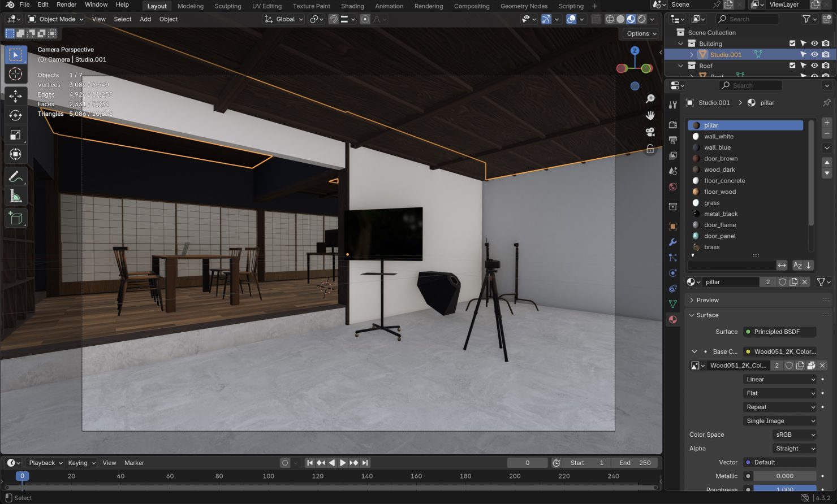Toggle Roof collection render camera icon
837x504 pixels.
826,66
